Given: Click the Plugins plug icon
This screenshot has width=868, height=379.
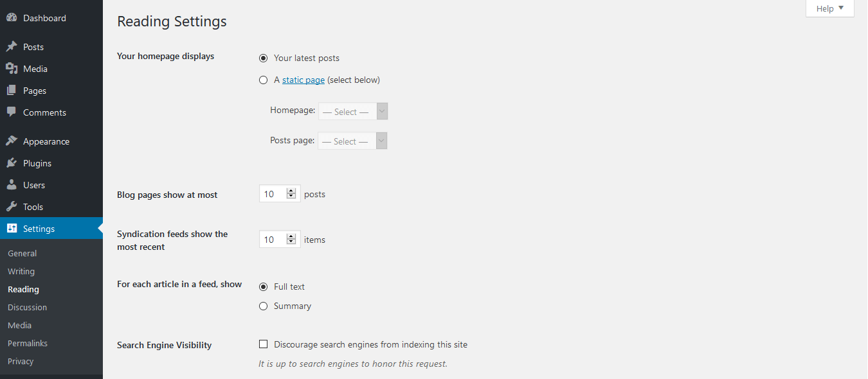Looking at the screenshot, I should click(x=12, y=163).
